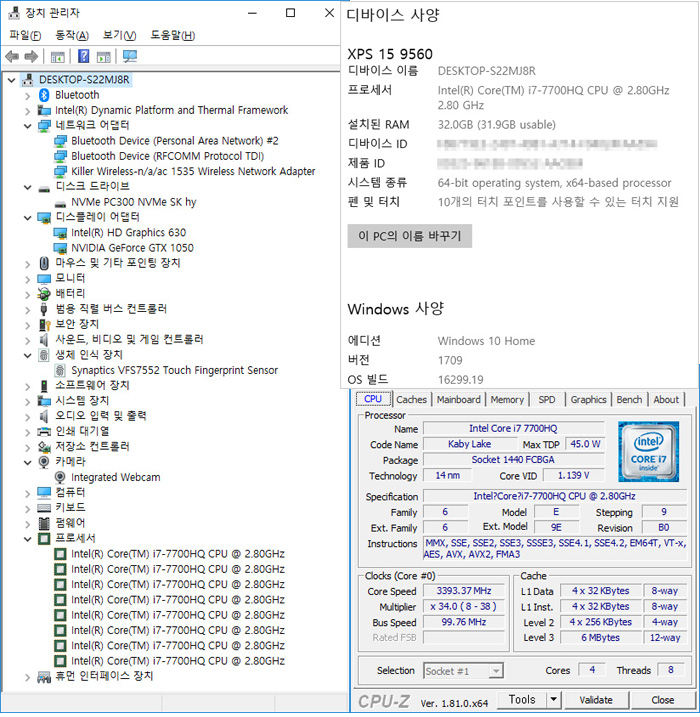700x717 pixels.
Task: Click the DESKTOP-S22MJ8R computer root icon
Action: (x=27, y=80)
